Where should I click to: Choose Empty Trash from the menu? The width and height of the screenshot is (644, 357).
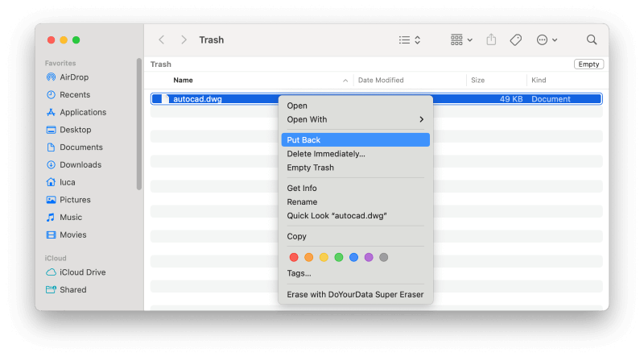pyautogui.click(x=356, y=168)
